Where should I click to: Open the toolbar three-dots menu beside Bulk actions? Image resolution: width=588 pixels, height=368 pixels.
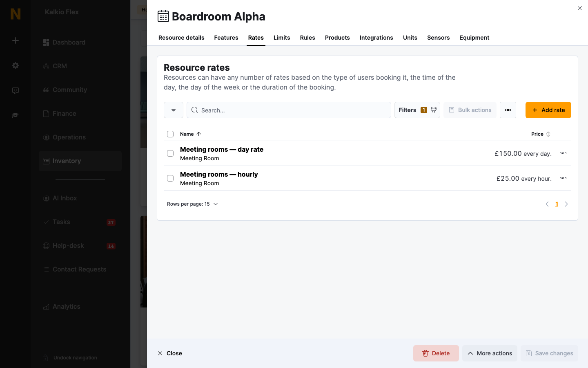coord(508,110)
